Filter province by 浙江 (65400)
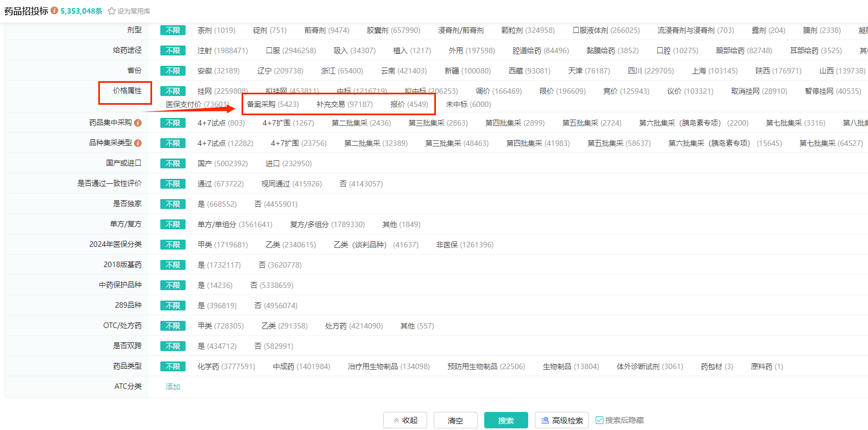Image resolution: width=868 pixels, height=430 pixels. coord(342,71)
